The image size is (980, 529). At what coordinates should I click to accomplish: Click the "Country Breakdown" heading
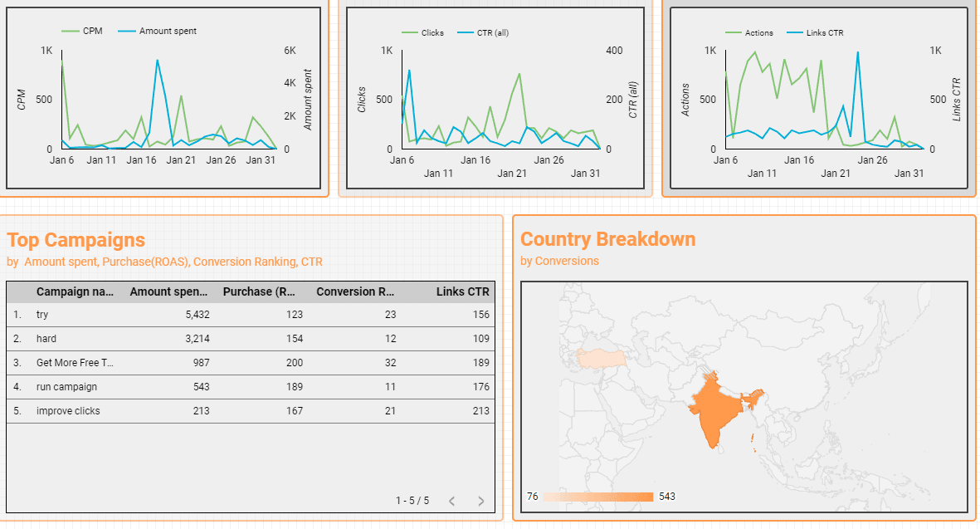608,239
